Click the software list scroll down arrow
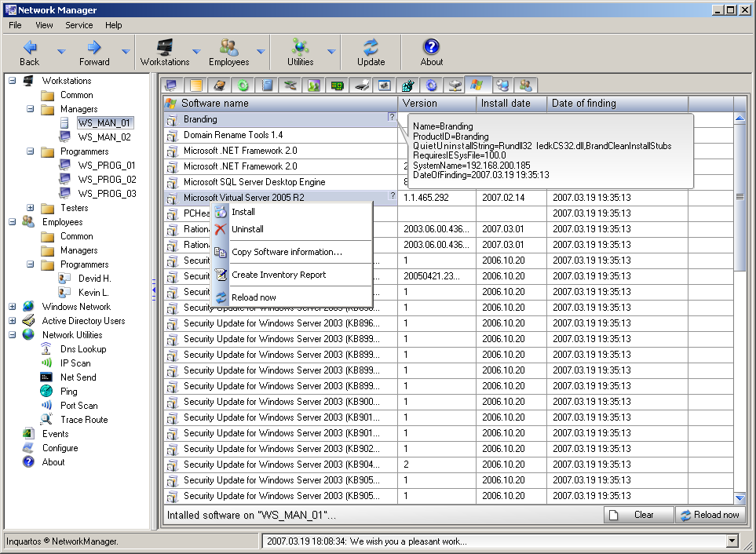 pos(740,498)
